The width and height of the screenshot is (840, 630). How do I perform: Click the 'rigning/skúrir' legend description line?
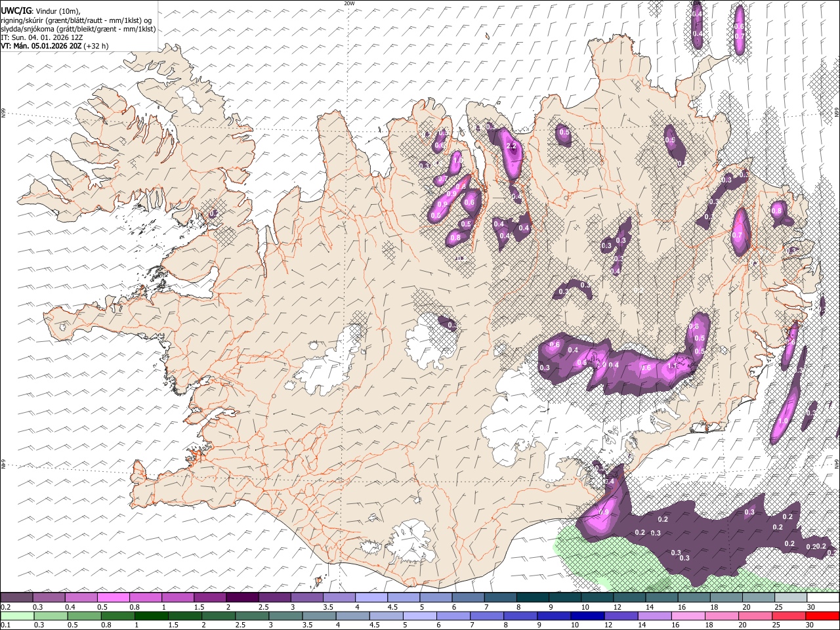coord(77,20)
